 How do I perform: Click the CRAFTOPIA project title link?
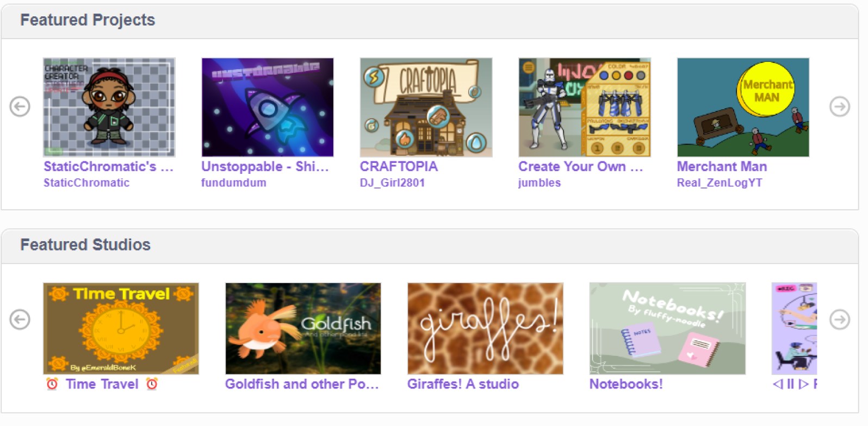(x=399, y=166)
